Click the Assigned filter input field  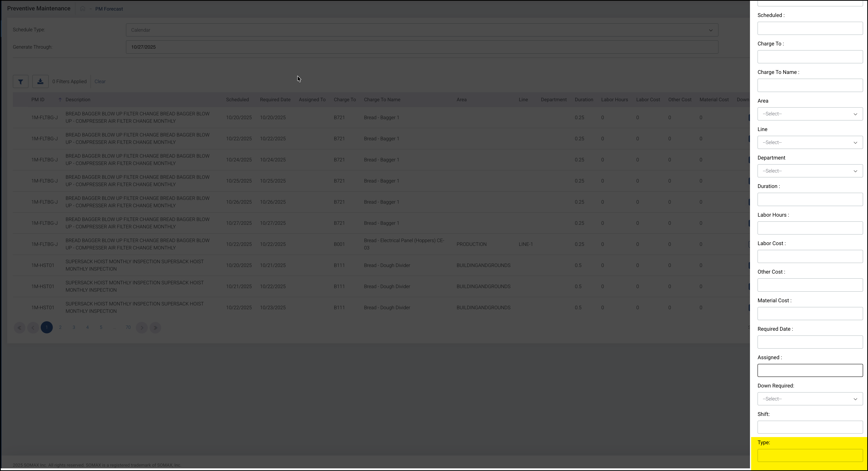tap(810, 371)
